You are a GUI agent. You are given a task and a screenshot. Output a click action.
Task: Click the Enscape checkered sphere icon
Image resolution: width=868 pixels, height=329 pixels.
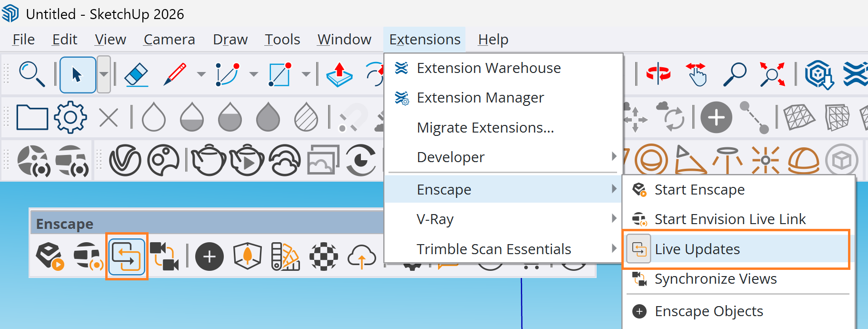[x=324, y=257]
